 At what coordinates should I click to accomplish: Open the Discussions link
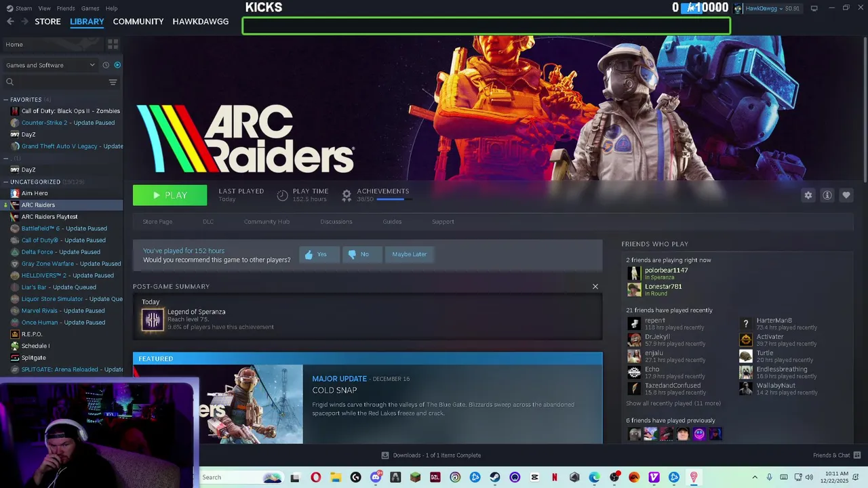tap(336, 222)
